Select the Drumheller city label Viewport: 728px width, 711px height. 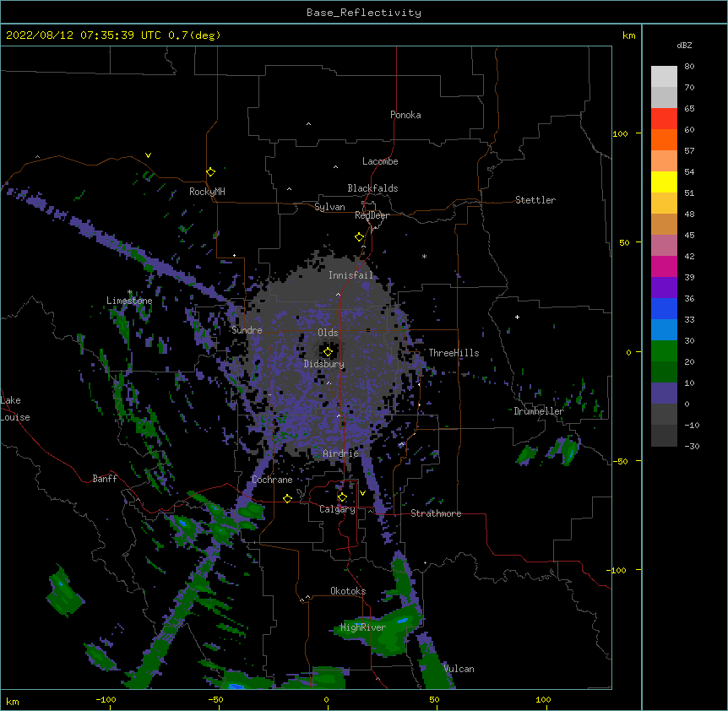tap(539, 411)
